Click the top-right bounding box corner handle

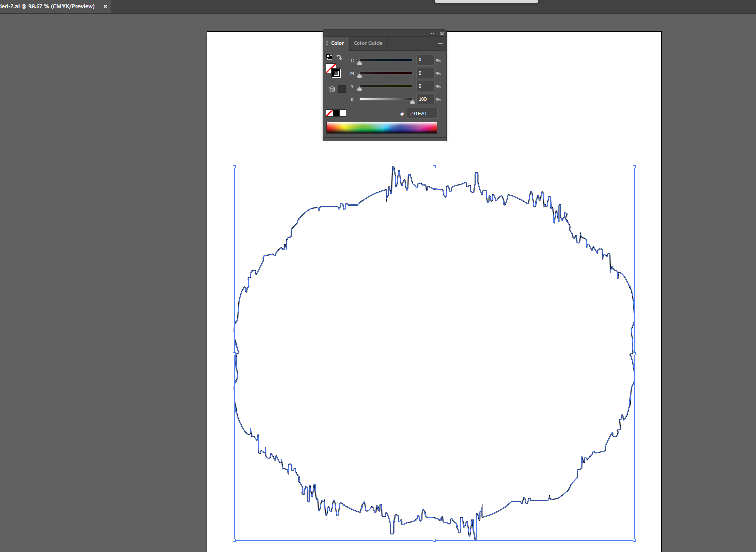click(x=634, y=167)
